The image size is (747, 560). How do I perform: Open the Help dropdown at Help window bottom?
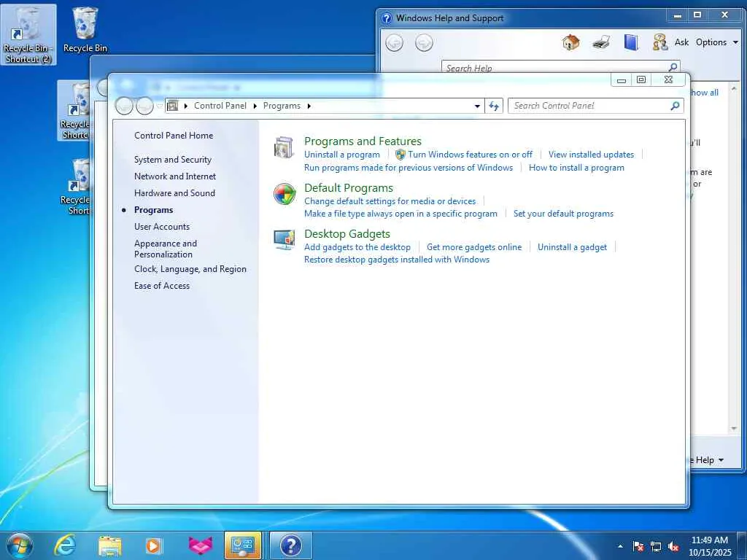coord(709,460)
